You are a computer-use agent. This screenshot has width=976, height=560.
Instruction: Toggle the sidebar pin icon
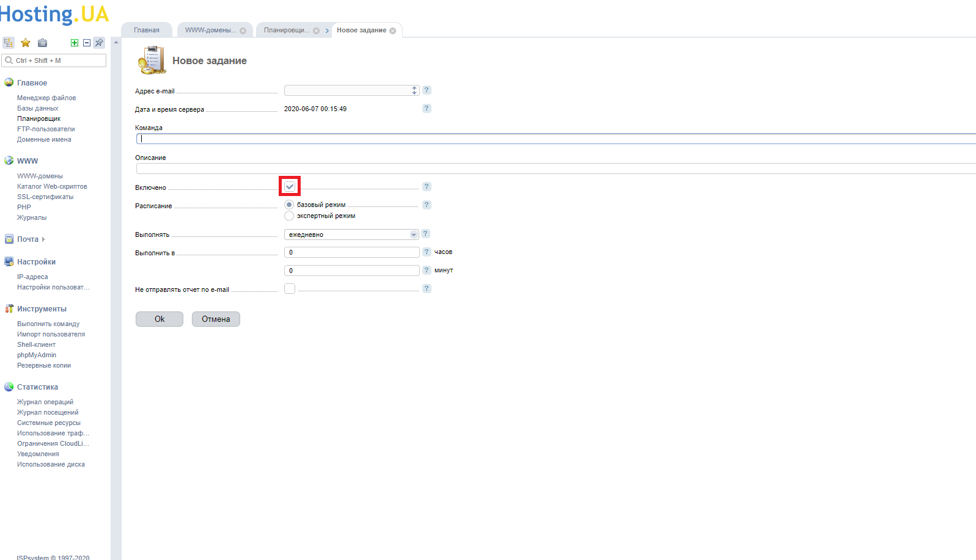click(99, 43)
